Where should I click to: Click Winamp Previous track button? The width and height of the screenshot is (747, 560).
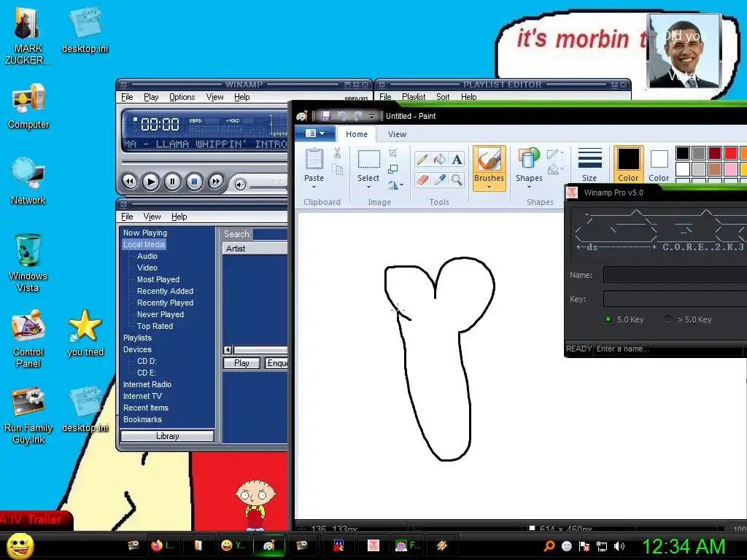130,182
